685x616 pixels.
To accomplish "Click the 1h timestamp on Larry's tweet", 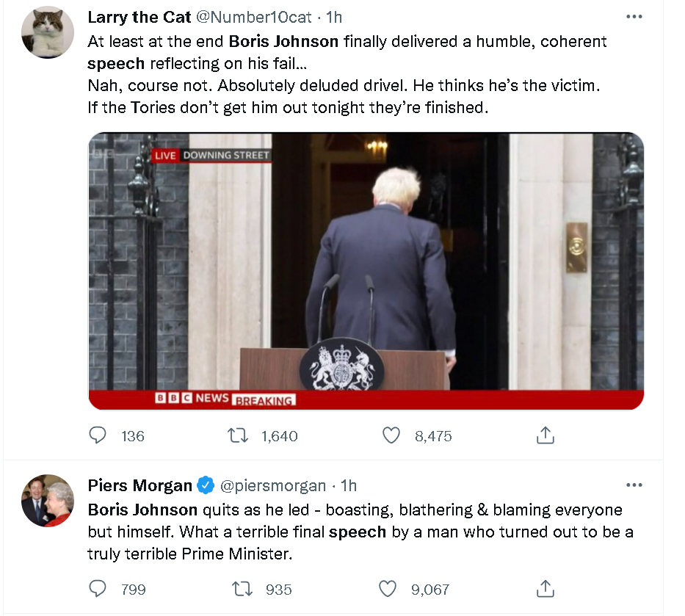I will [x=334, y=17].
